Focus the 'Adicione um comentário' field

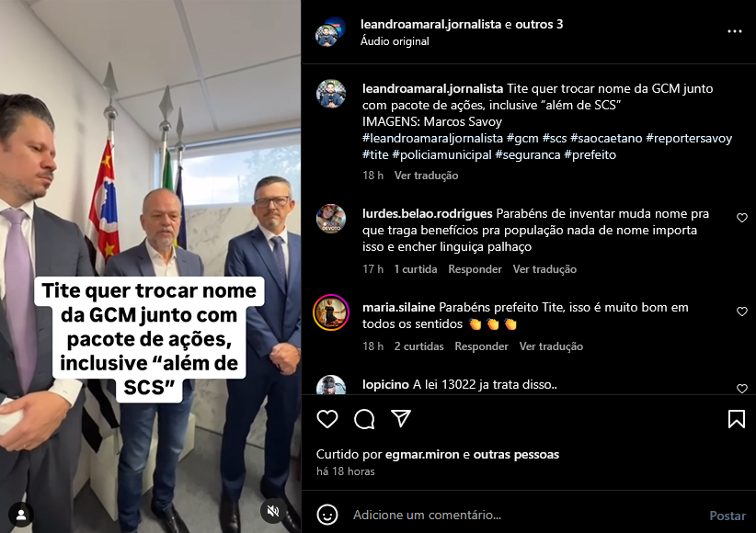(525, 515)
